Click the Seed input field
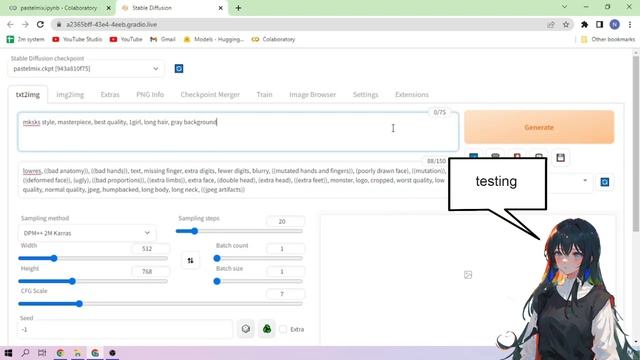This screenshot has width=640, height=360. coord(125,329)
